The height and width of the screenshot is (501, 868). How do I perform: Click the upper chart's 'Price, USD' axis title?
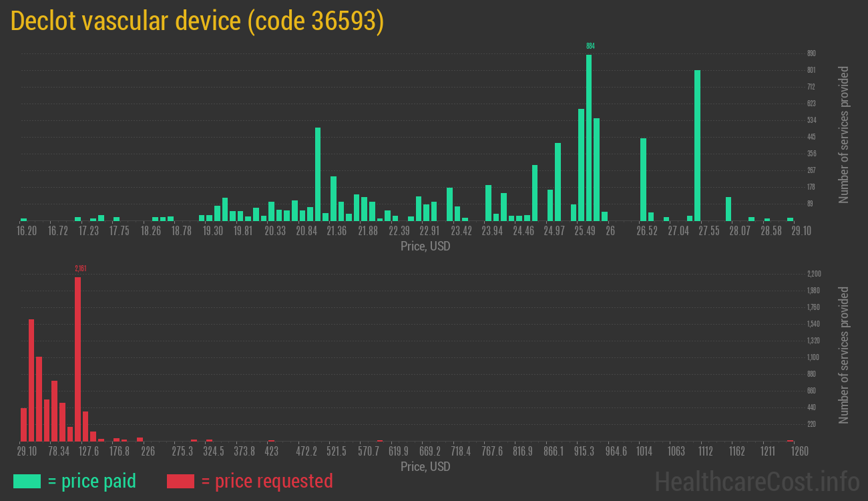point(425,246)
